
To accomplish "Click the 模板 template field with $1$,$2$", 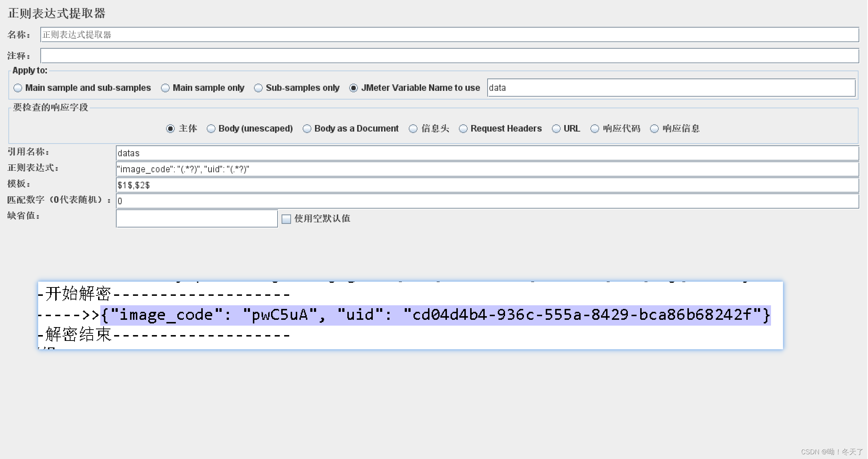I will (487, 185).
